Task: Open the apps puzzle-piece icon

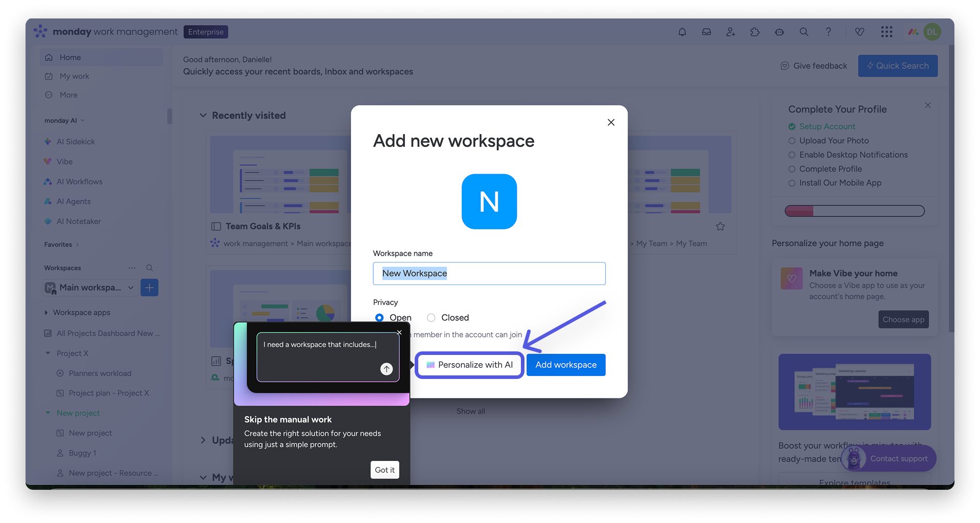Action: coord(755,32)
